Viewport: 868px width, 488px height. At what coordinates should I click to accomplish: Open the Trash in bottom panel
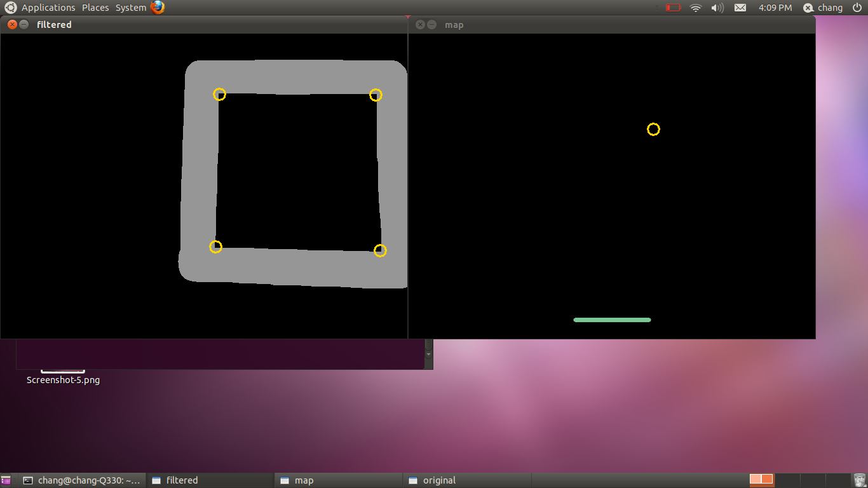[860, 480]
